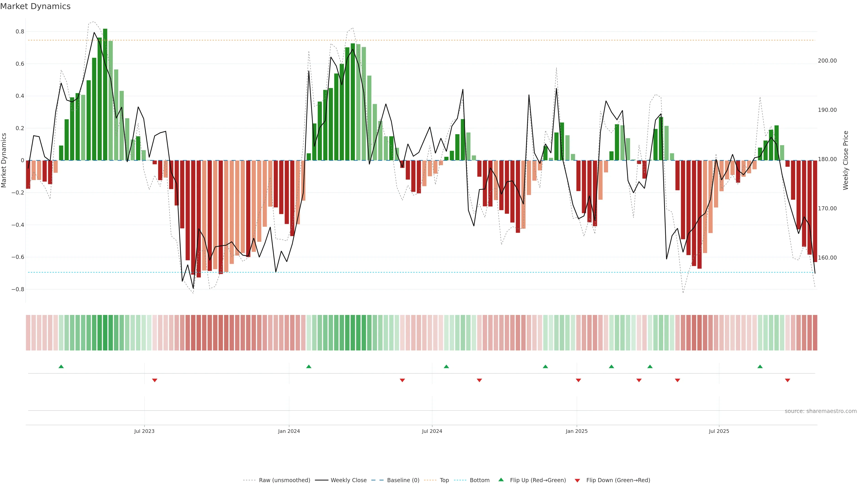This screenshot has width=868, height=488.
Task: Click the Jan 2024 x-axis label
Action: pyautogui.click(x=289, y=431)
